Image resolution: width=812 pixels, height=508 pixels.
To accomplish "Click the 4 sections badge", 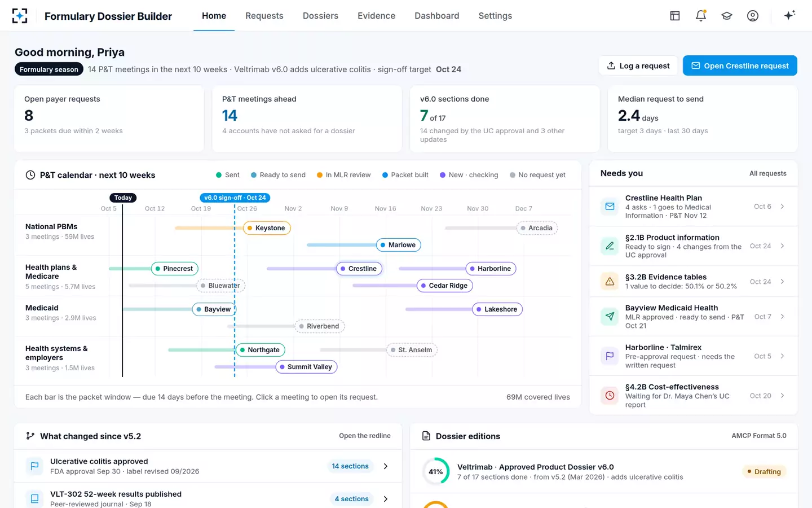I will [x=352, y=499].
